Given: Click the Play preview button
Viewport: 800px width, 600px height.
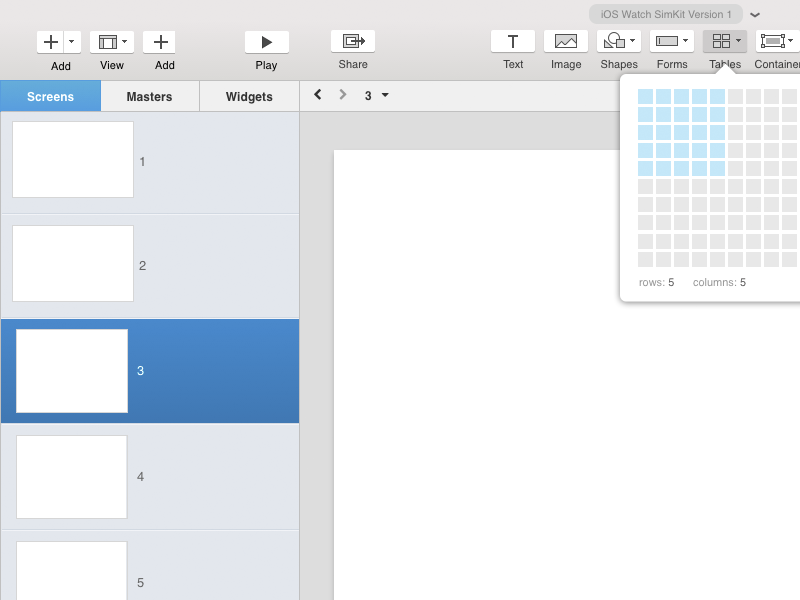Looking at the screenshot, I should point(266,42).
